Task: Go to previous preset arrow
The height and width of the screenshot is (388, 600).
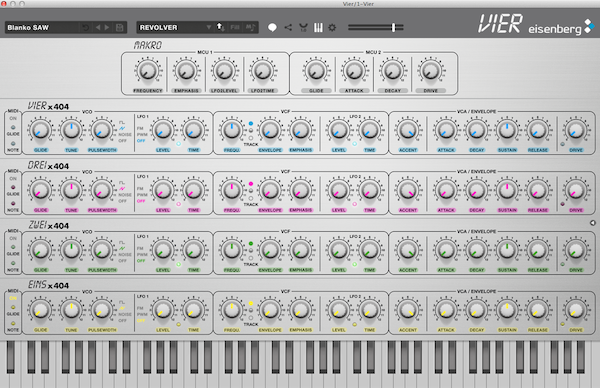Action: click(98, 28)
